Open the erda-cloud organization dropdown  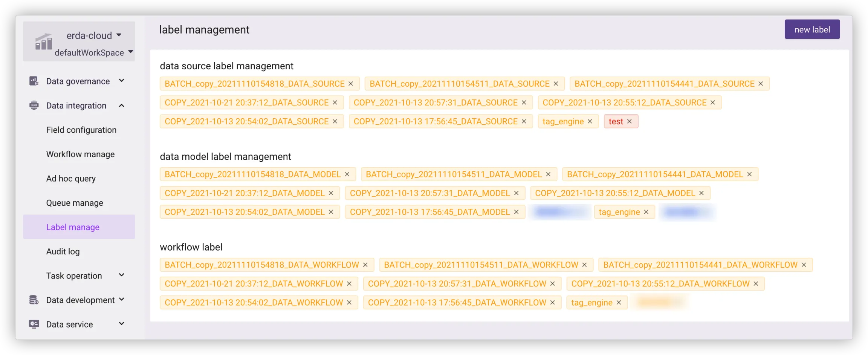tap(119, 35)
